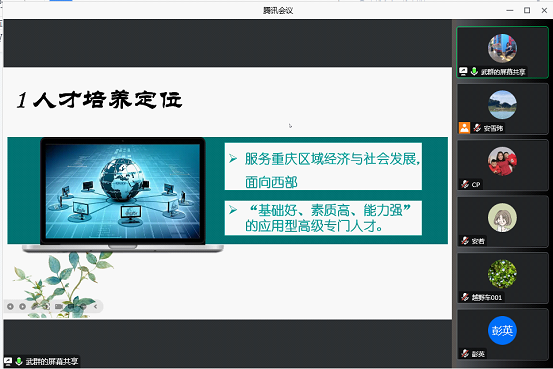Click muted microphone icon beside CP participant
This screenshot has height=369, width=553.
(465, 184)
